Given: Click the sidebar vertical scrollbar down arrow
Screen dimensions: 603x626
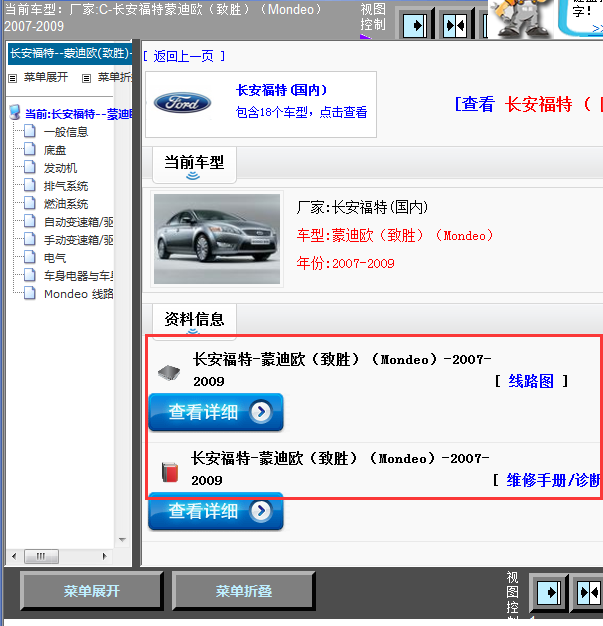Looking at the screenshot, I should (x=123, y=540).
